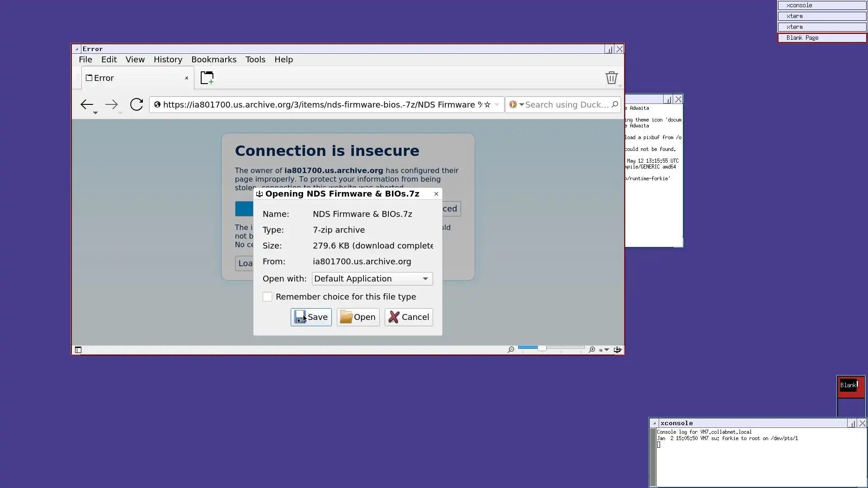Bookmark page with the star icon

pyautogui.click(x=487, y=105)
